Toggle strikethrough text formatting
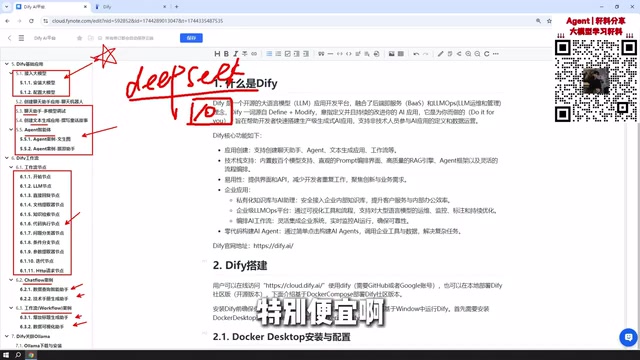The image size is (640, 360). pos(244,54)
